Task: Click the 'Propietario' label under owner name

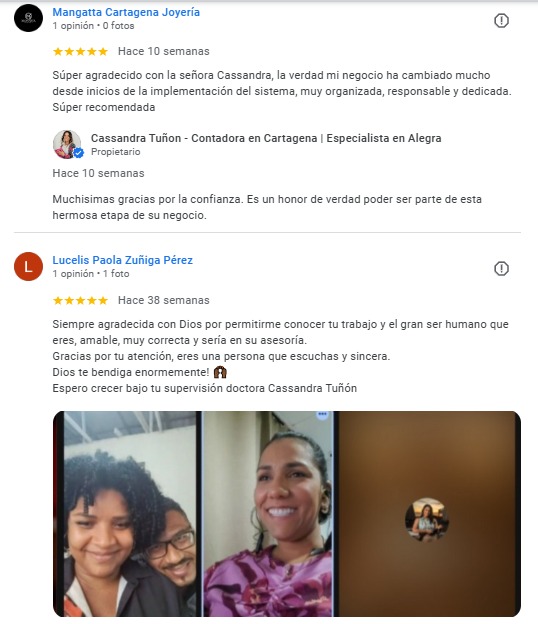Action: [115, 152]
